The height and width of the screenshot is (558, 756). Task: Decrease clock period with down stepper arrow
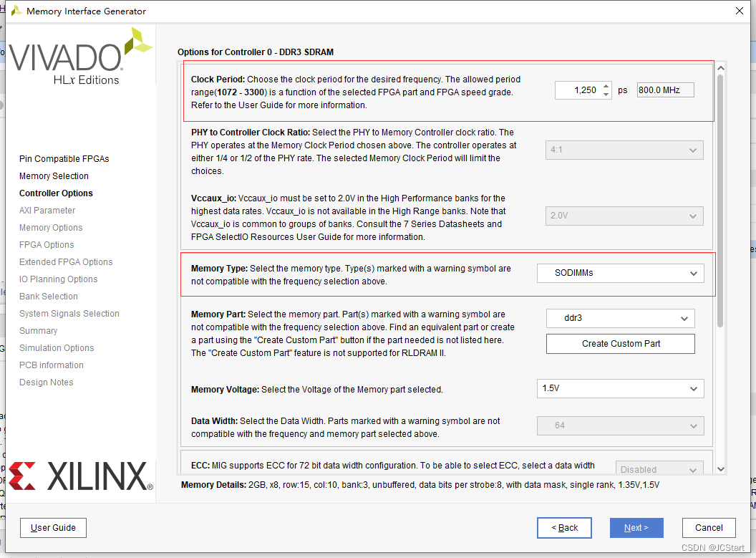[x=606, y=95]
